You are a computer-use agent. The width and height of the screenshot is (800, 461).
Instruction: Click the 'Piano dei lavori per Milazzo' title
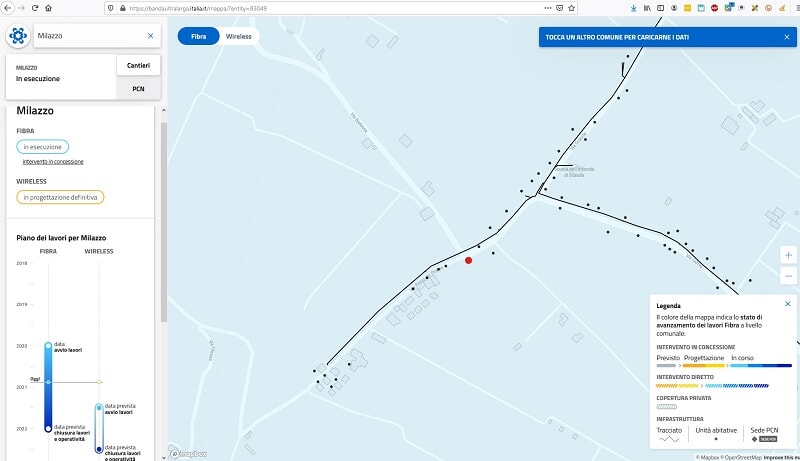coord(61,238)
